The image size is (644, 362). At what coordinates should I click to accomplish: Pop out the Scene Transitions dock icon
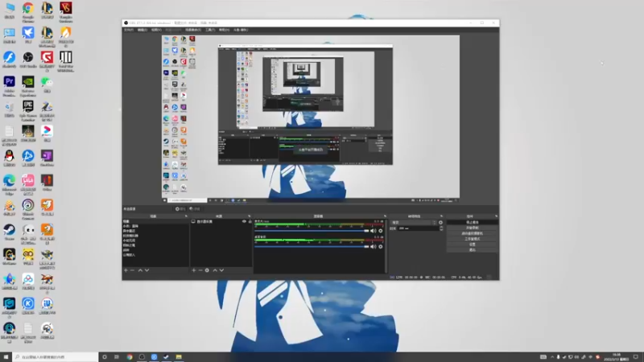coord(441,216)
